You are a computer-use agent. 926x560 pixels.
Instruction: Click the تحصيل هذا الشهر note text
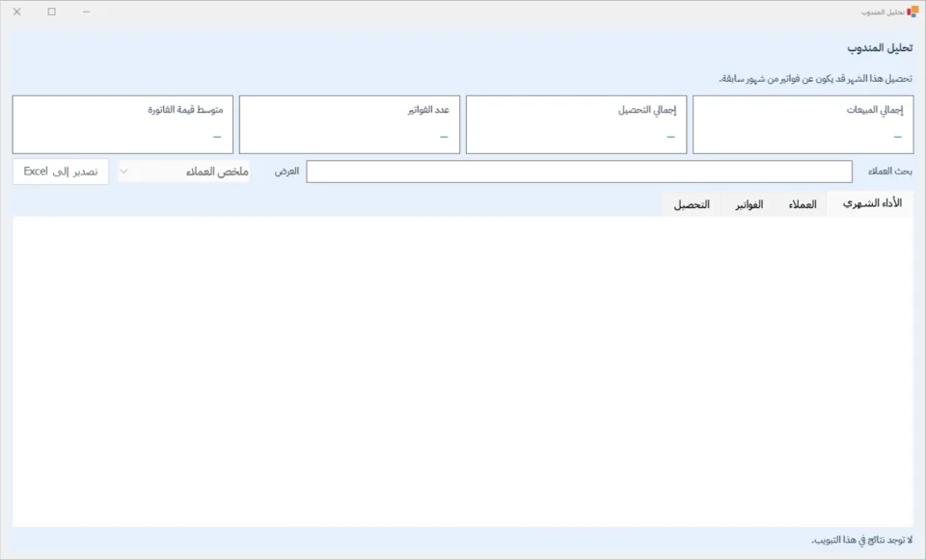(816, 78)
